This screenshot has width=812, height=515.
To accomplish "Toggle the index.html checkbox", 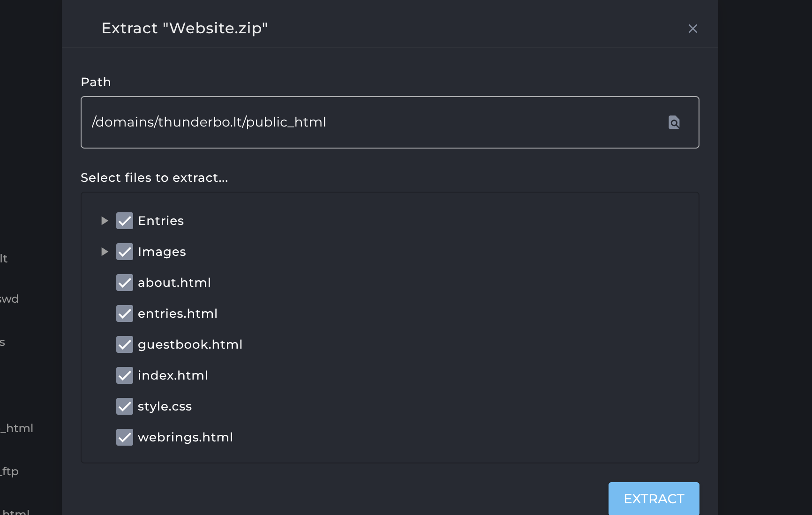I will [x=125, y=375].
